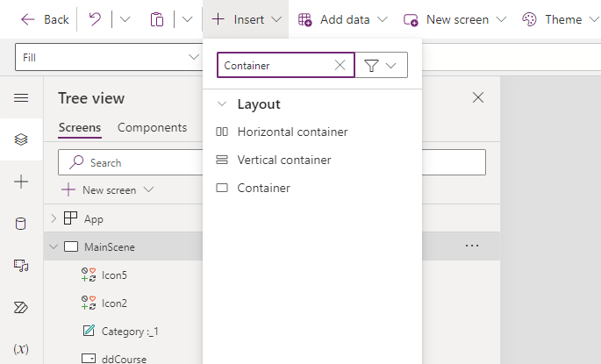Expand the Add data chevron

pos(383,19)
